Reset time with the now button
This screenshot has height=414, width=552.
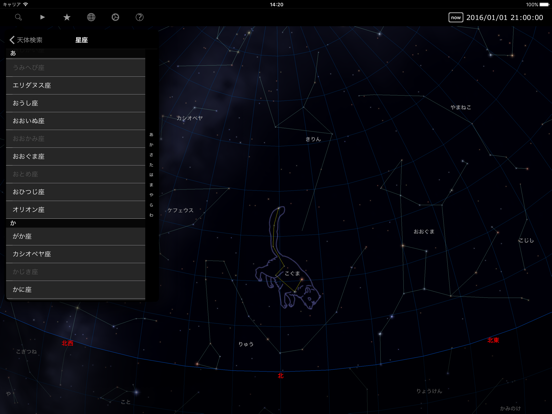[456, 18]
